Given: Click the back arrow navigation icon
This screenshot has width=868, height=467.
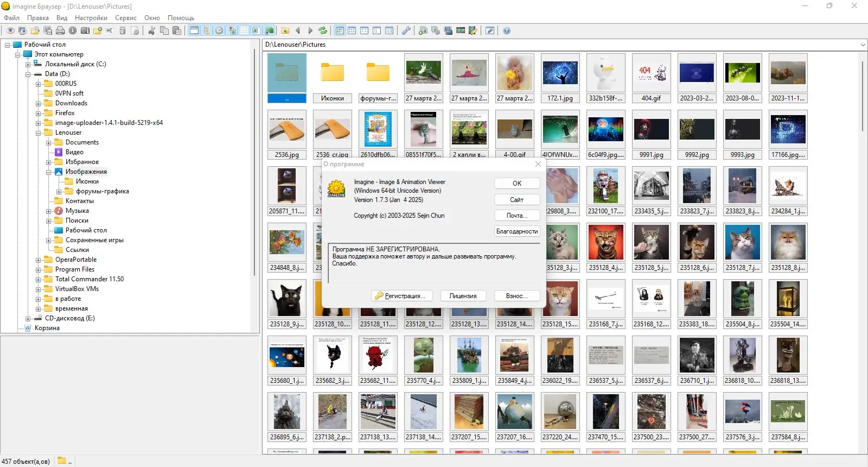Looking at the screenshot, I should click(297, 30).
